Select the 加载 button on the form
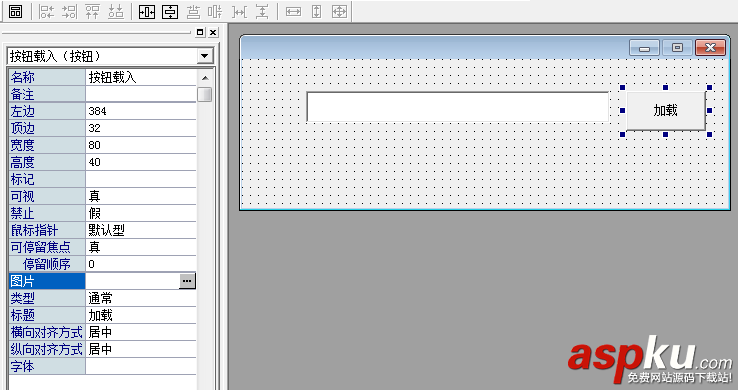 click(x=666, y=111)
